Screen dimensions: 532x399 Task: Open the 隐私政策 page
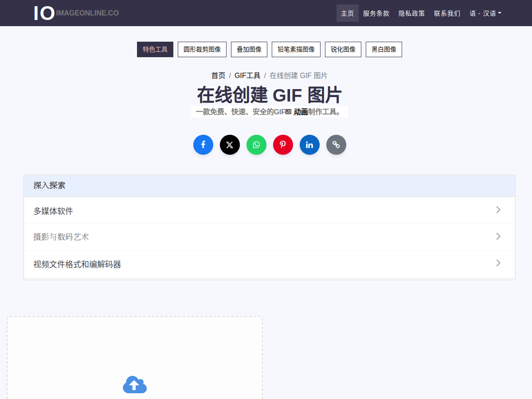(412, 13)
